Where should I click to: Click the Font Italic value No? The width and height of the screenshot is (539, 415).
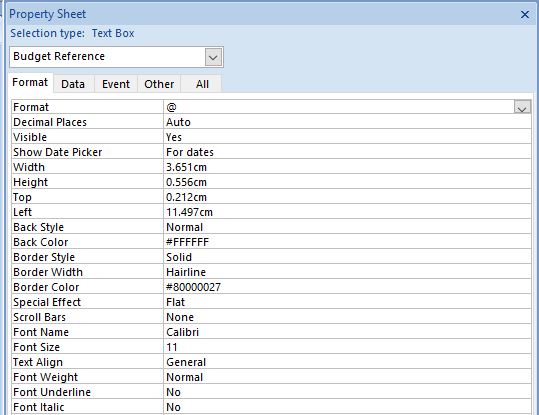click(x=347, y=407)
